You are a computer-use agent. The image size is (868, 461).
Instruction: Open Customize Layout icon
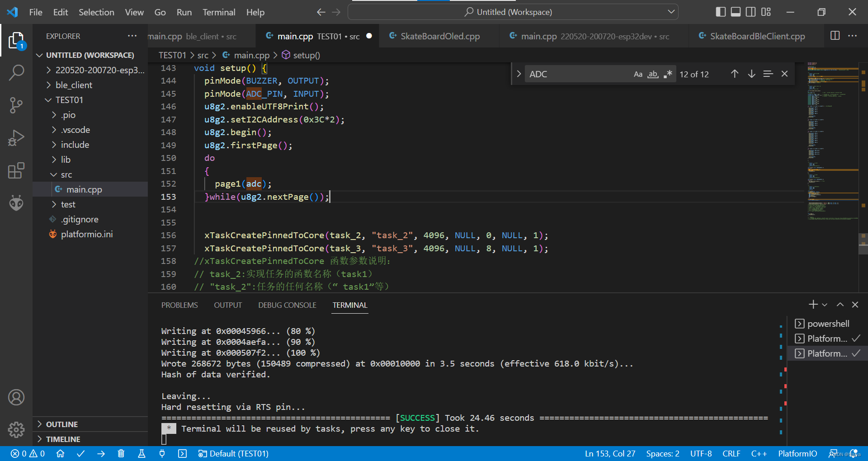(x=765, y=12)
